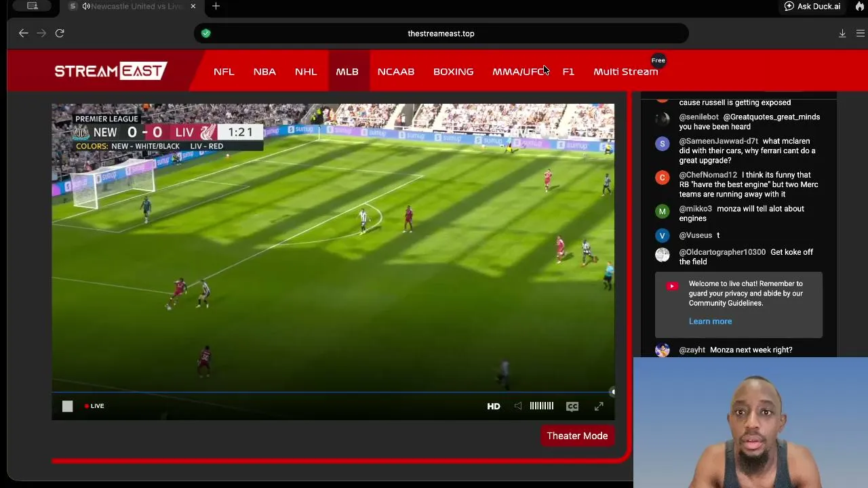Image resolution: width=868 pixels, height=488 pixels.
Task: Click the address bar showing thestreameast.top
Action: [x=441, y=33]
